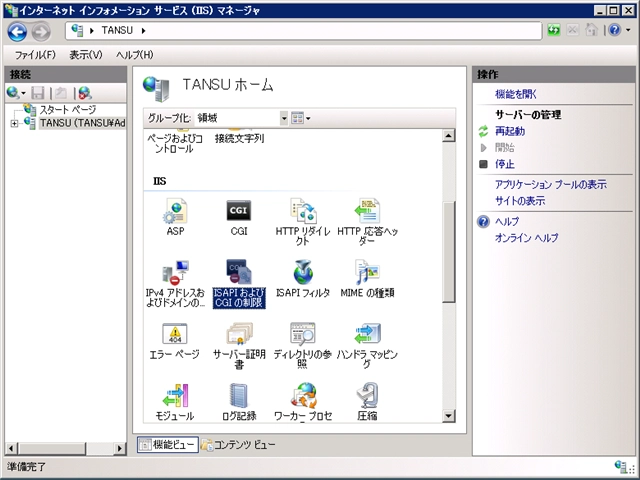Open the 接続文字列 feature
The width and height of the screenshot is (640, 480).
(240, 138)
